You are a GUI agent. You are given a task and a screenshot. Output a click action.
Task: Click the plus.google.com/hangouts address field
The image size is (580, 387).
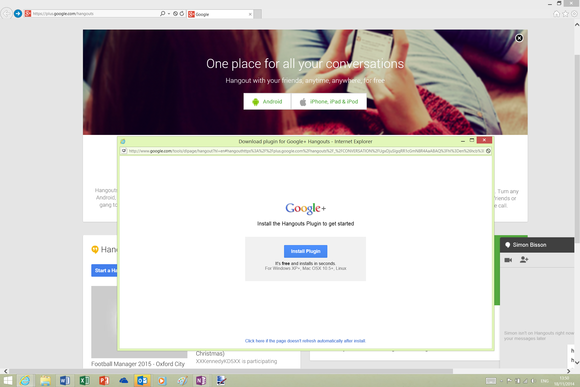(x=94, y=14)
